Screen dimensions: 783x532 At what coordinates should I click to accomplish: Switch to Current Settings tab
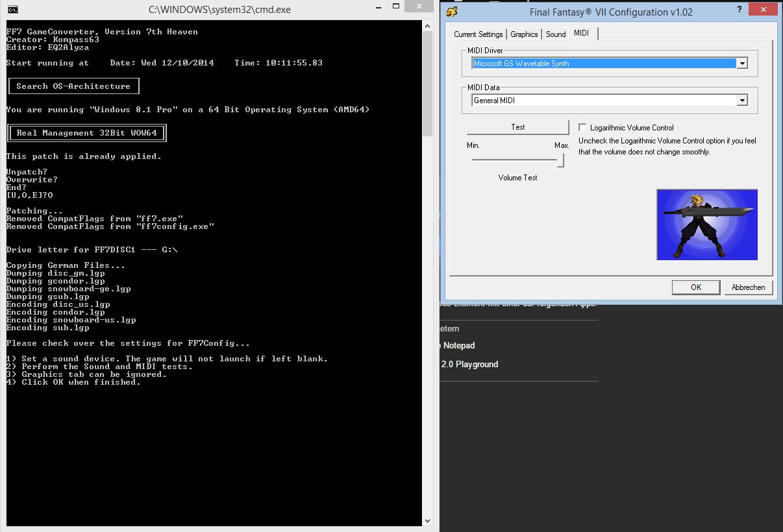tap(478, 34)
